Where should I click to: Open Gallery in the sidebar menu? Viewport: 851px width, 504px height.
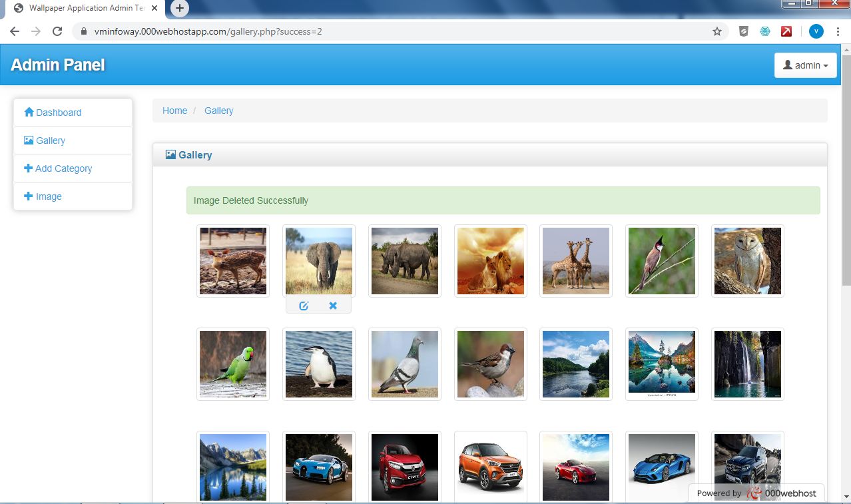(73, 140)
